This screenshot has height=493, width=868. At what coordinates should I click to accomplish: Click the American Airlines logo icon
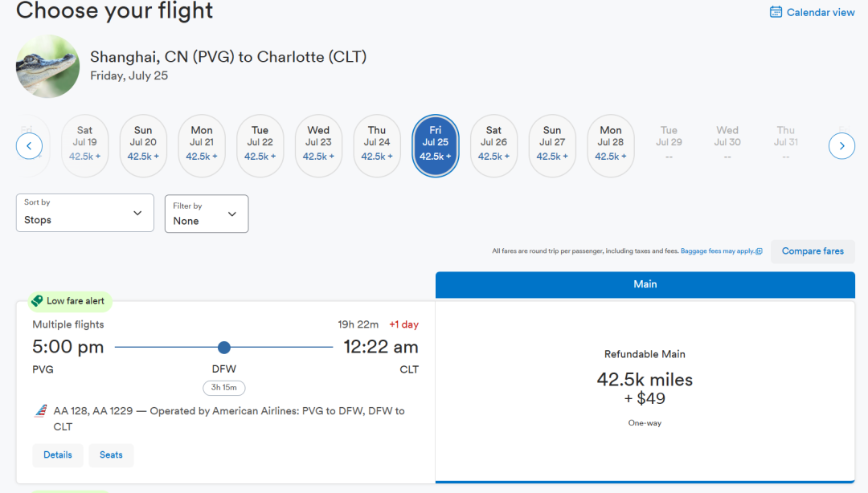pos(40,411)
